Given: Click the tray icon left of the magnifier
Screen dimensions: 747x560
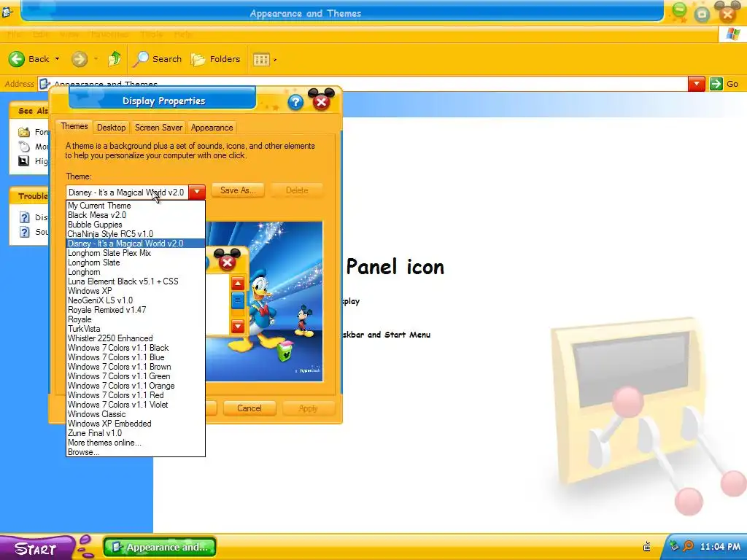Looking at the screenshot, I should pyautogui.click(x=674, y=546).
